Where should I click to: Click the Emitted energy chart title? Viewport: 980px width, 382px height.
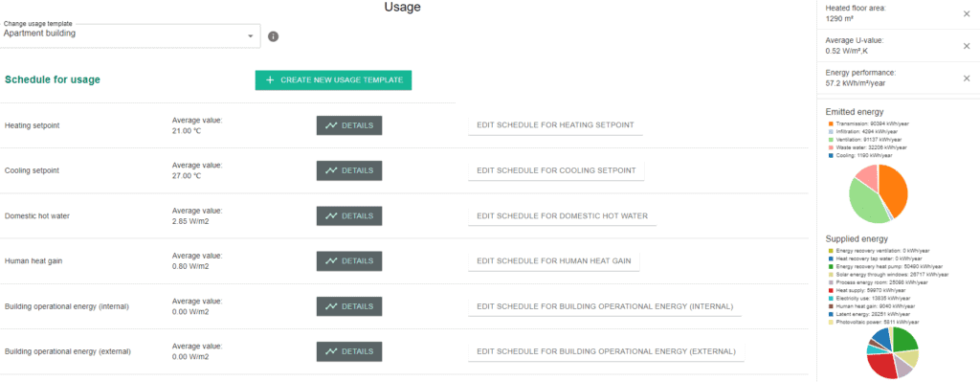pyautogui.click(x=855, y=112)
